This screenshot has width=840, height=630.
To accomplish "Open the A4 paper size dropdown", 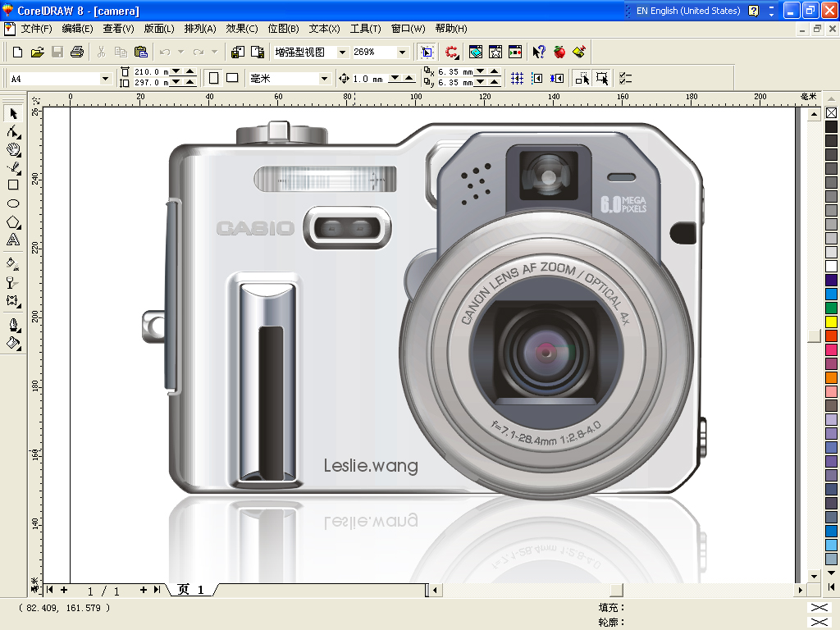I will (x=105, y=79).
